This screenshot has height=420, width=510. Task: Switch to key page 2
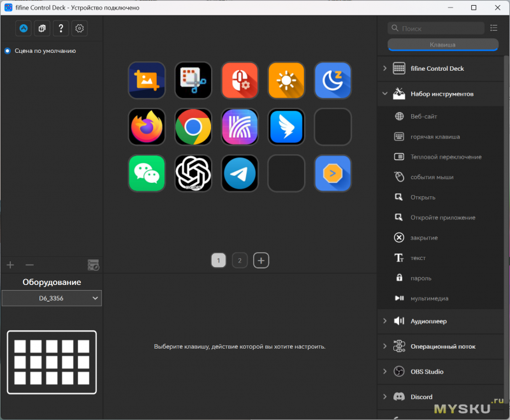(x=240, y=261)
